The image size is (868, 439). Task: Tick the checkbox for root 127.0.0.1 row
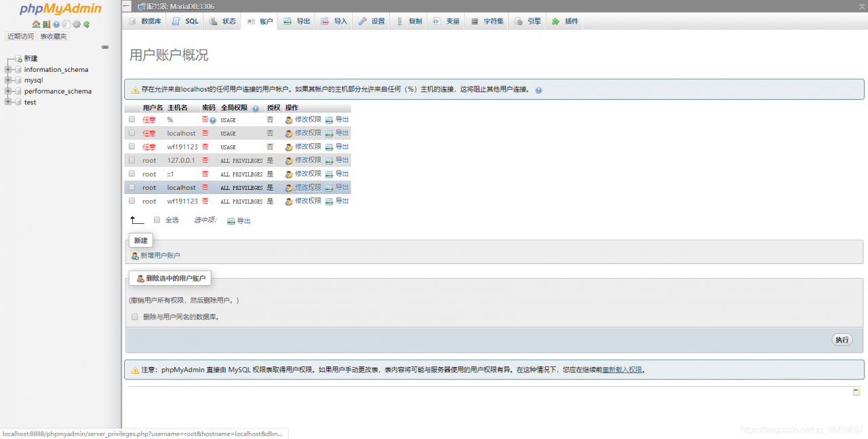click(x=132, y=160)
